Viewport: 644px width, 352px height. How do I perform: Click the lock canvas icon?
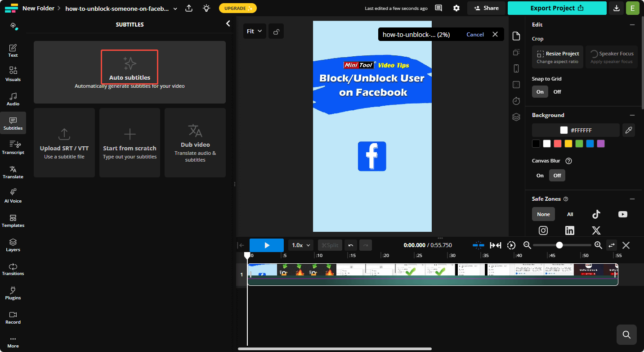(277, 32)
